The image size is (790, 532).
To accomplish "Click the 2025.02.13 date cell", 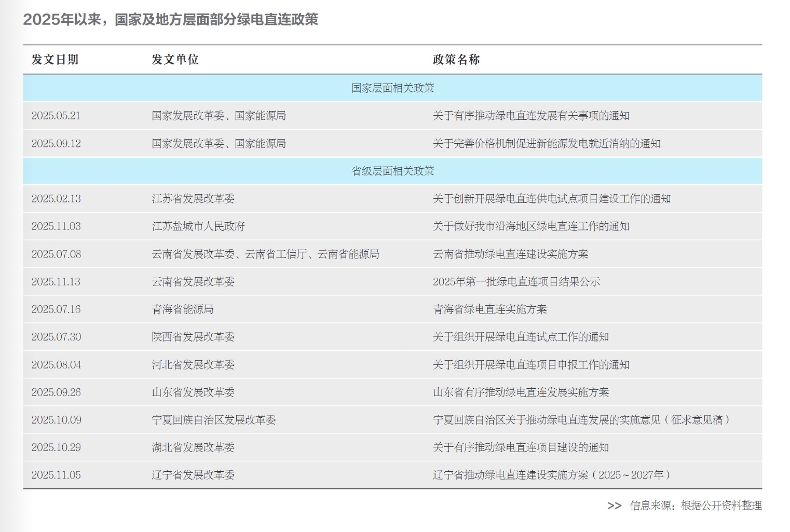I will click(x=56, y=199).
